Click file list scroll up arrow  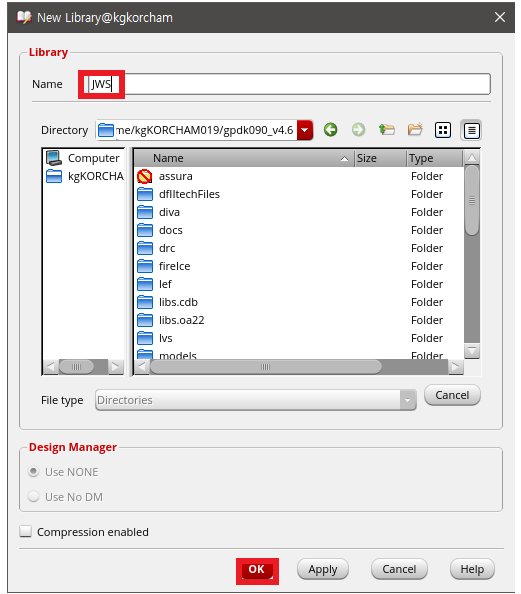472,158
